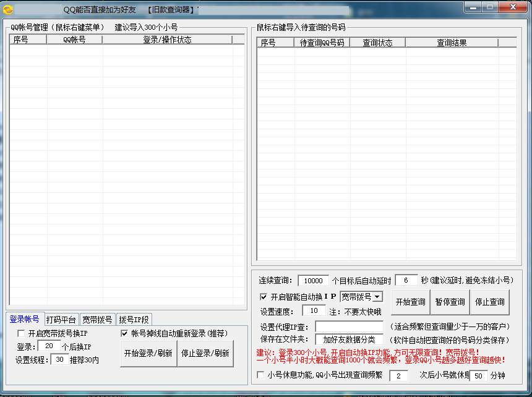Image resolution: width=532 pixels, height=397 pixels.
Task: Edit 保存在文件夹 field 加好友数据分类
Action: 349,339
